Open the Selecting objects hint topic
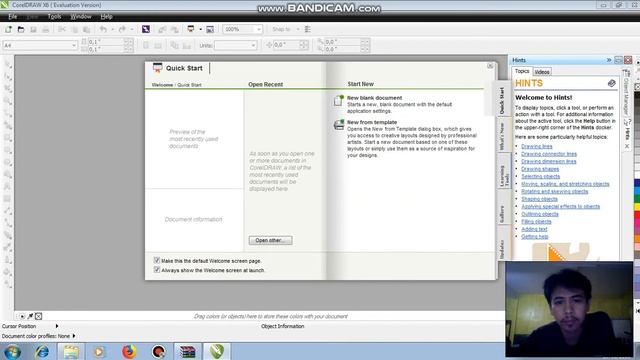 [540, 177]
